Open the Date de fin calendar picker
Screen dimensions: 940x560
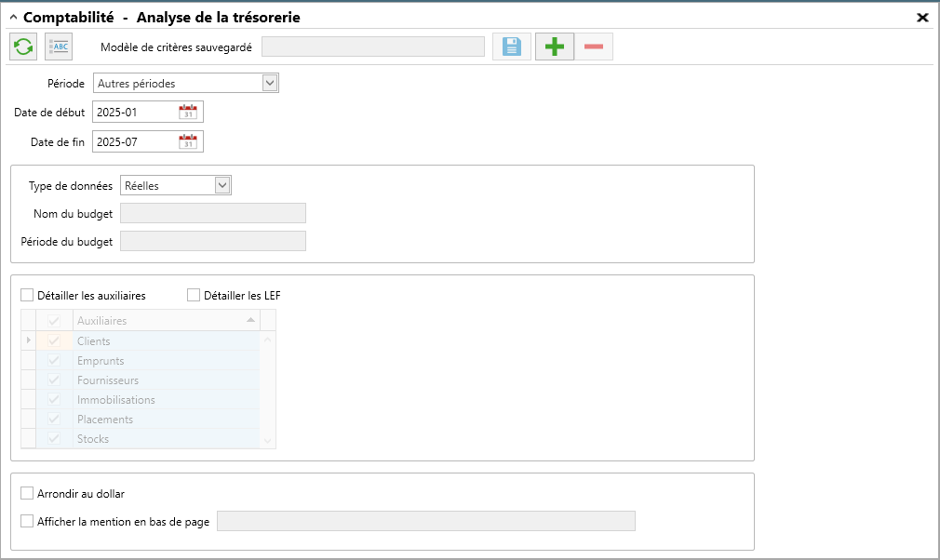point(188,142)
